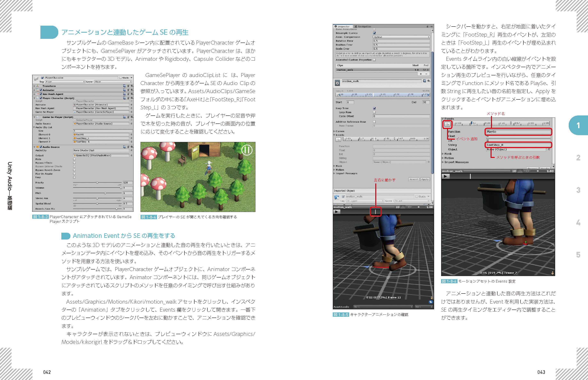588x380 pixels.
Task: Click the Animator component preset icon
Action: (128, 90)
